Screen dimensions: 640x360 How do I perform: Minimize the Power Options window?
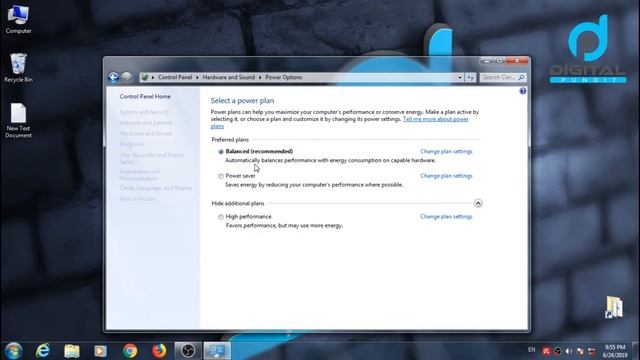click(x=486, y=61)
